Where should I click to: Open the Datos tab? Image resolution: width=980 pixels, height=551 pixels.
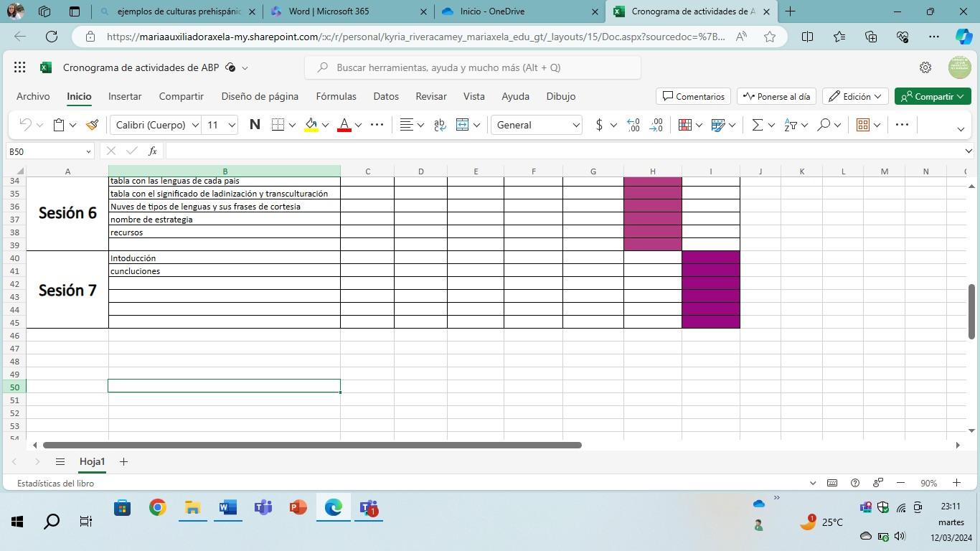tap(386, 96)
